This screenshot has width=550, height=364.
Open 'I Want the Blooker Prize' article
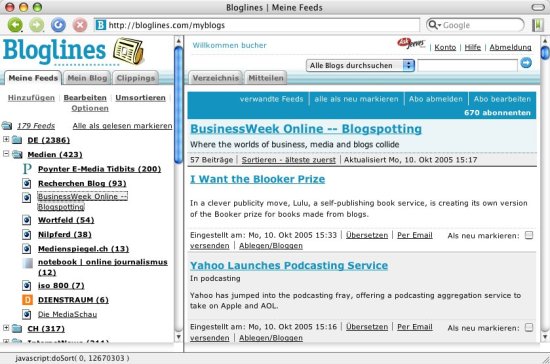[257, 179]
